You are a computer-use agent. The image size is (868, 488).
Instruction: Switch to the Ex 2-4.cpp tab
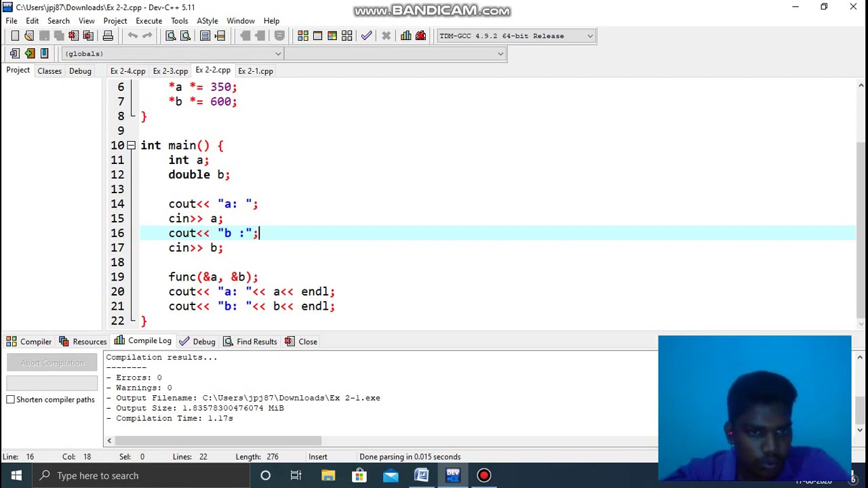click(x=127, y=71)
